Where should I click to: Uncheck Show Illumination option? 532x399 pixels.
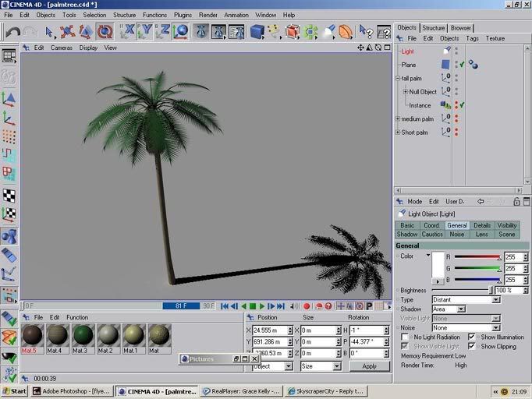pyautogui.click(x=473, y=337)
